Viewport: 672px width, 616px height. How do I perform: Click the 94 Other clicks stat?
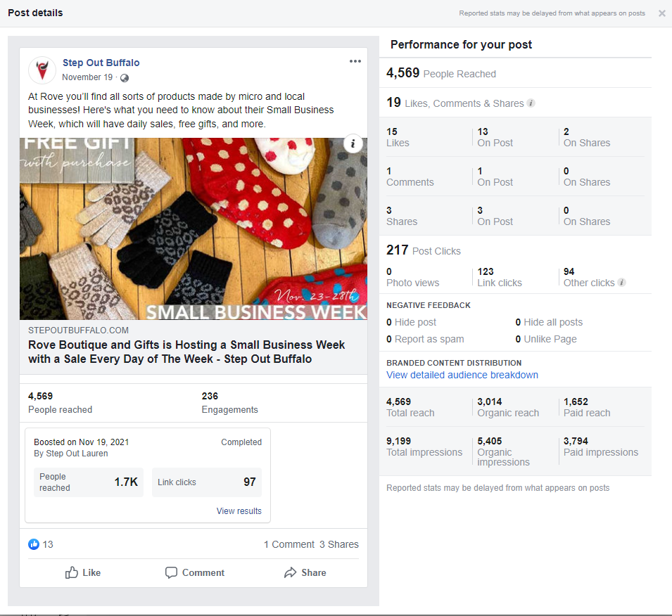click(x=589, y=277)
